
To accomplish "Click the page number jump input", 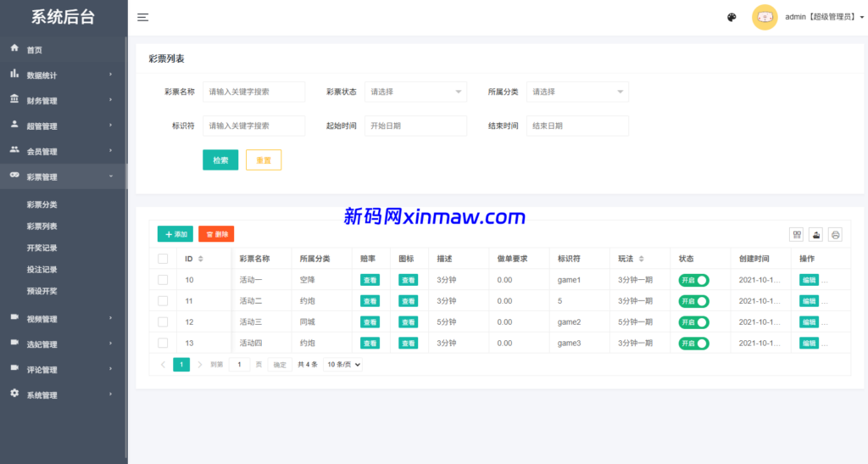I will (x=239, y=365).
